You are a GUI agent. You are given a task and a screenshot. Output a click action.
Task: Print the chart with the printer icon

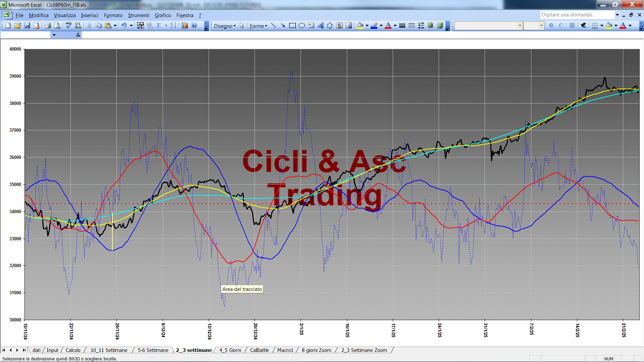pos(48,26)
